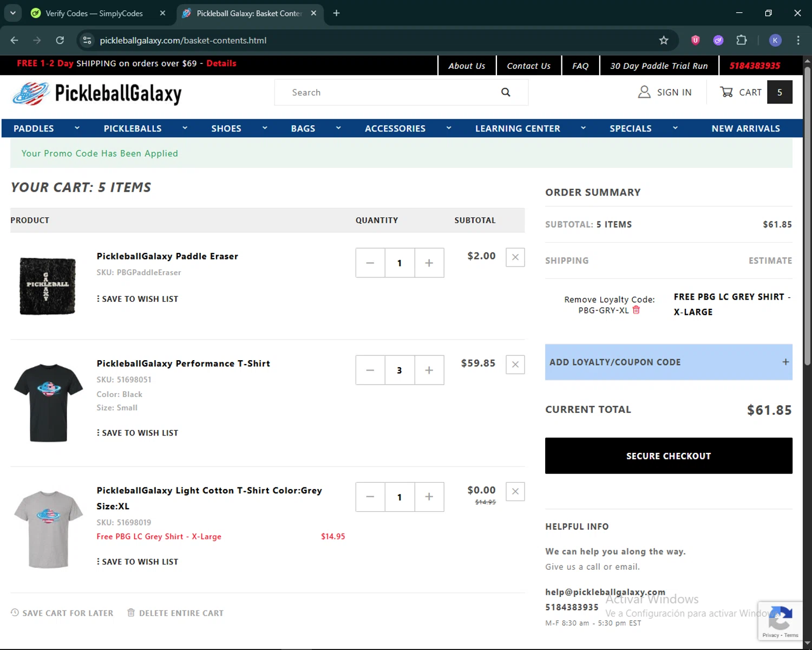The image size is (812, 650).
Task: Open the About Us page
Action: [x=467, y=66]
